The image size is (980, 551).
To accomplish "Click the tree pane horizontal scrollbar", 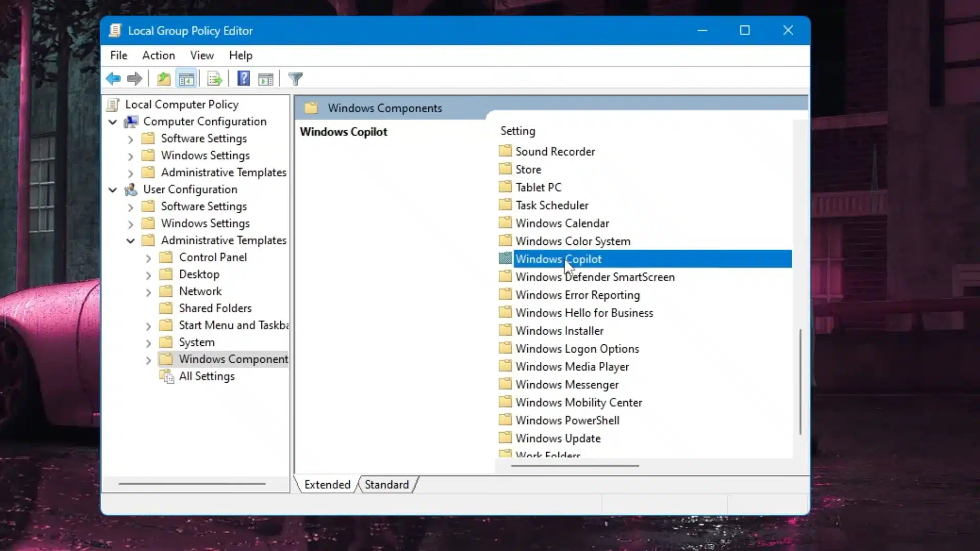I will pyautogui.click(x=192, y=484).
